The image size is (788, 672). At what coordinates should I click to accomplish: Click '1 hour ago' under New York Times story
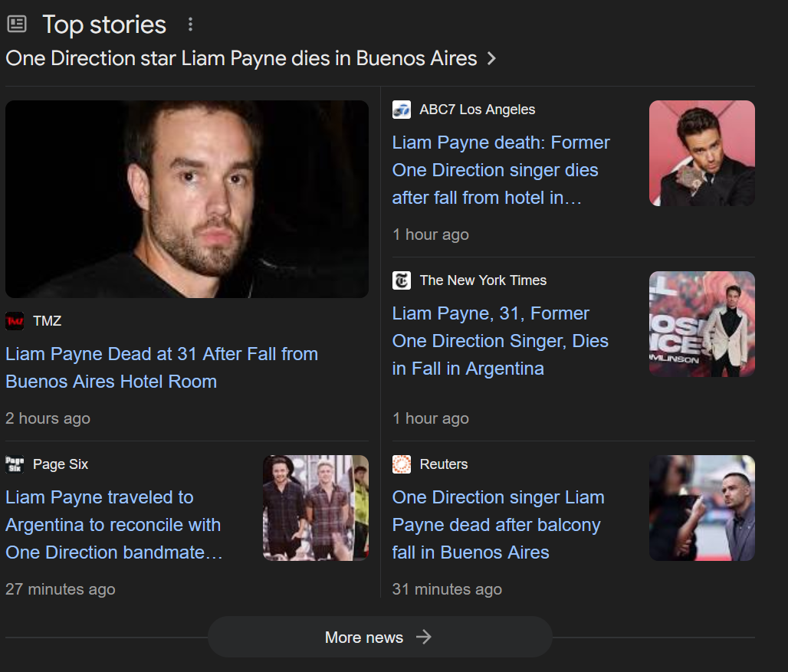click(431, 418)
